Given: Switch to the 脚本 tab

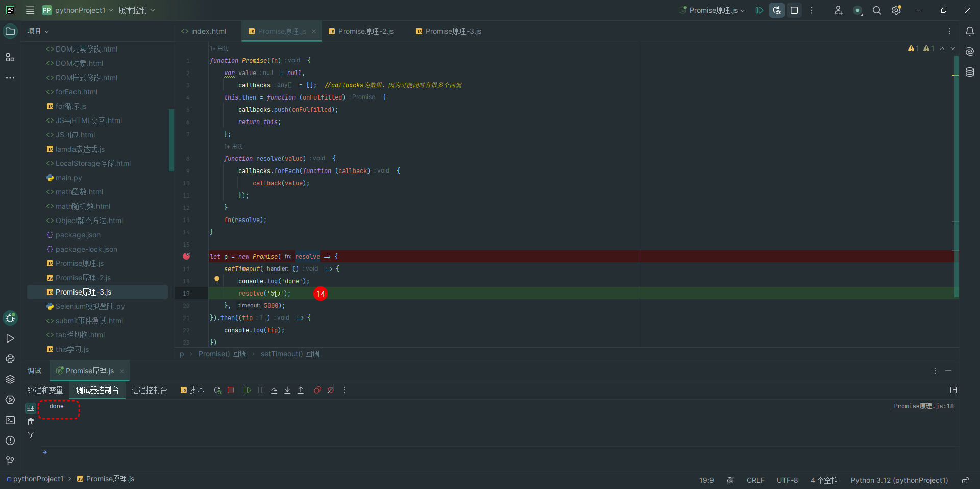Looking at the screenshot, I should pyautogui.click(x=192, y=390).
